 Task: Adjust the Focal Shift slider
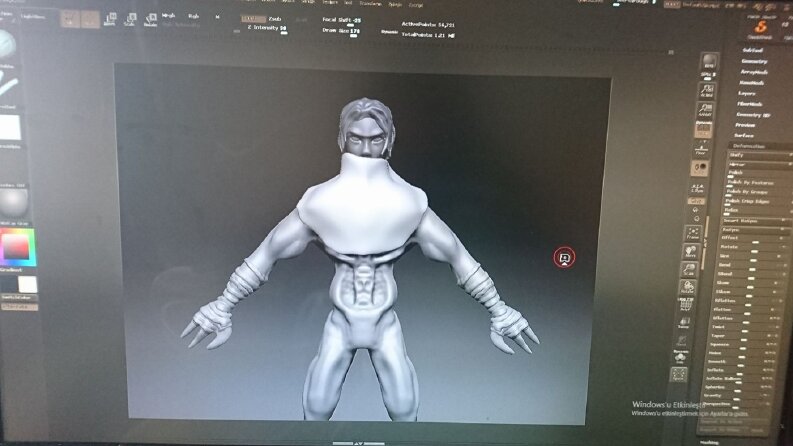(342, 21)
